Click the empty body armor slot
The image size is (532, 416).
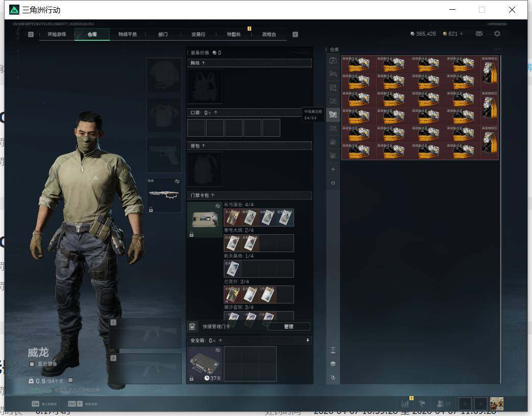pyautogui.click(x=164, y=116)
